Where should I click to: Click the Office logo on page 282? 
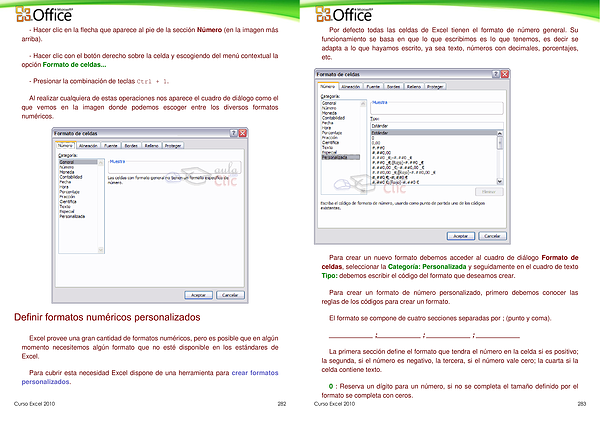click(44, 15)
